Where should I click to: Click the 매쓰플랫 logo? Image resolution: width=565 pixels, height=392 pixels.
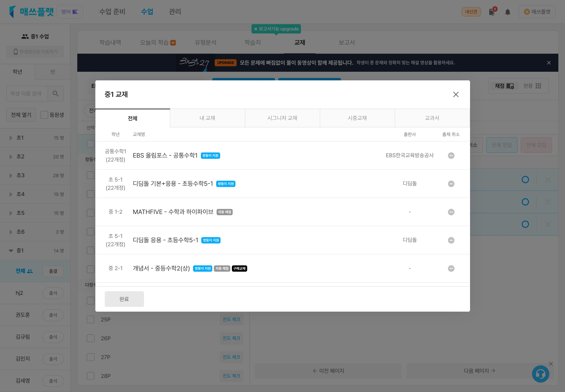pyautogui.click(x=31, y=12)
